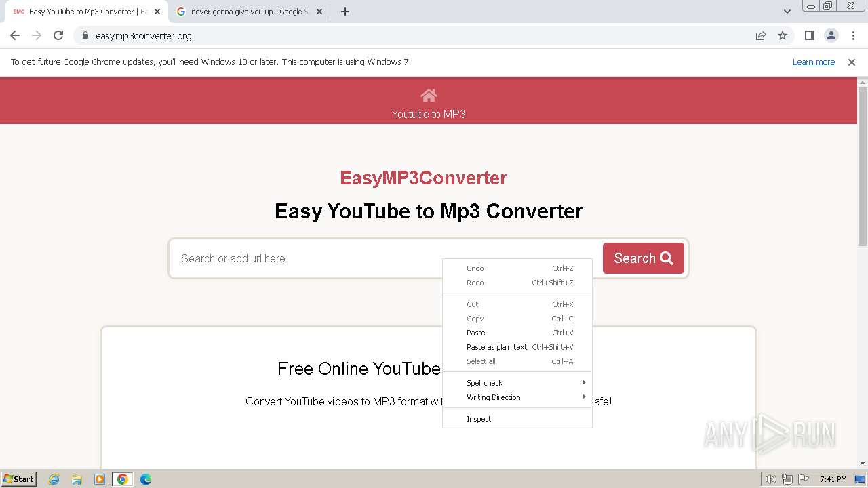868x488 pixels.
Task: Choose Undo in the context menu
Action: tap(517, 268)
